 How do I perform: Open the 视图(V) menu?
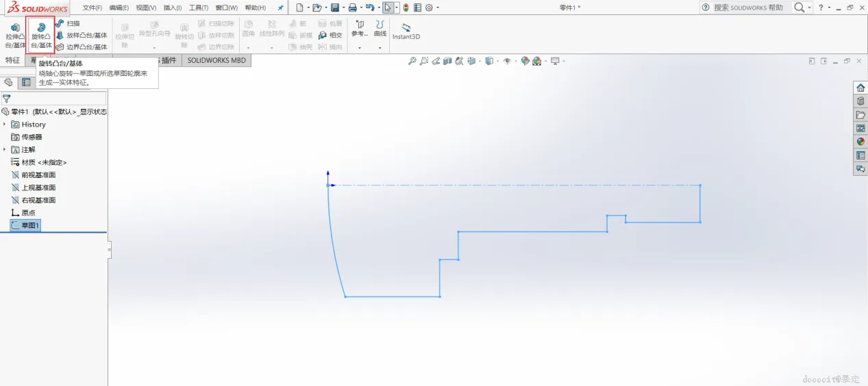point(146,8)
